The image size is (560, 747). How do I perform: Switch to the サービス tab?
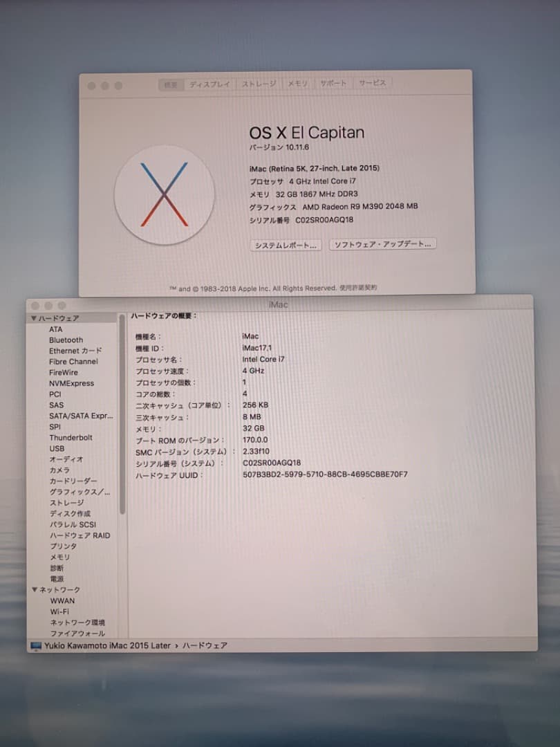coord(372,84)
